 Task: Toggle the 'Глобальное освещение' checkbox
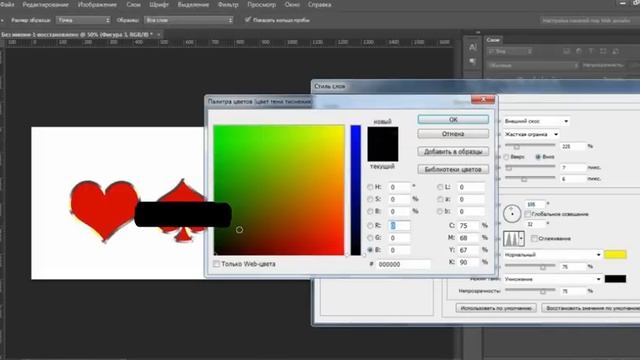tap(528, 214)
